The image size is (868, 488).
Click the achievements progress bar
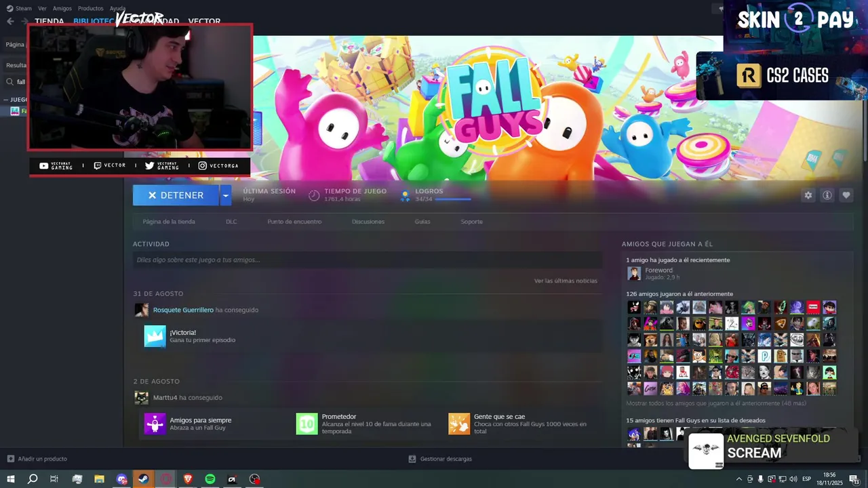[453, 199]
